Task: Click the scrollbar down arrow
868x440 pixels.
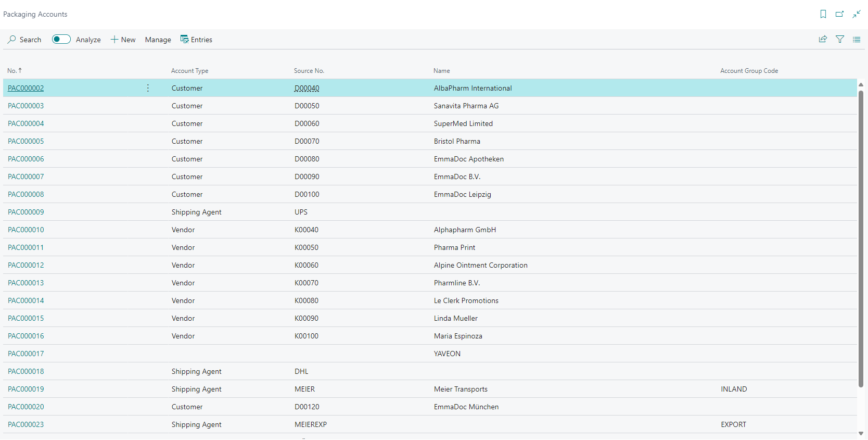Action: pos(861,433)
